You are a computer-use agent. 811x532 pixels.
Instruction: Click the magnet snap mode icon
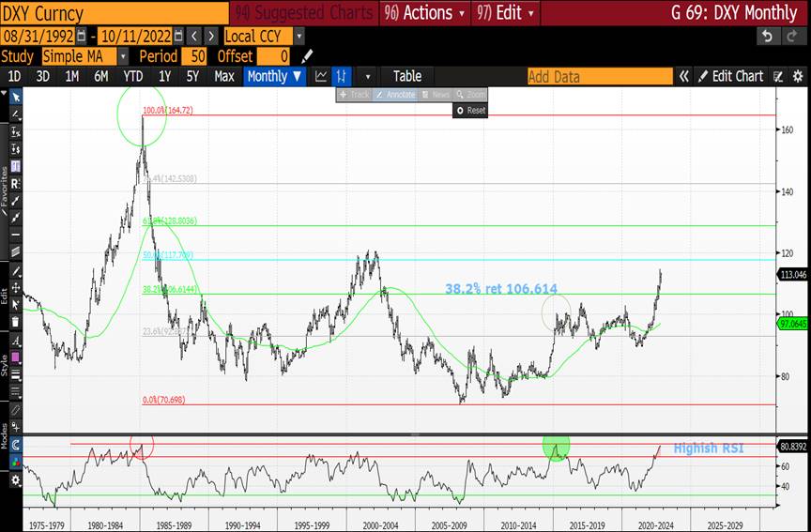pyautogui.click(x=16, y=445)
